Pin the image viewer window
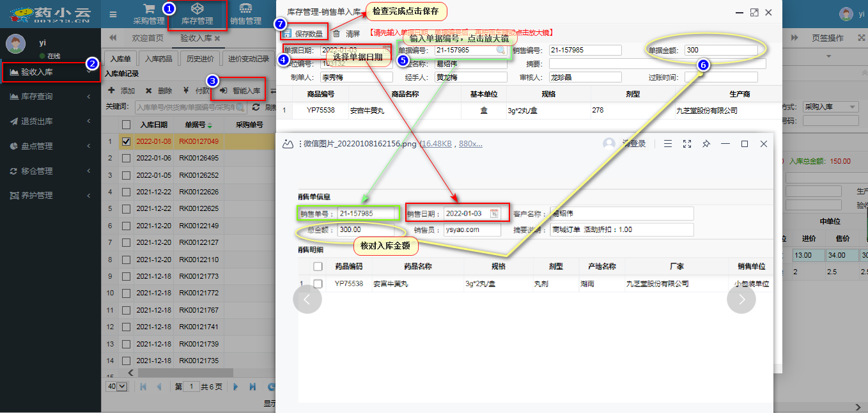Viewport: 868px width, 413px height. click(x=706, y=144)
